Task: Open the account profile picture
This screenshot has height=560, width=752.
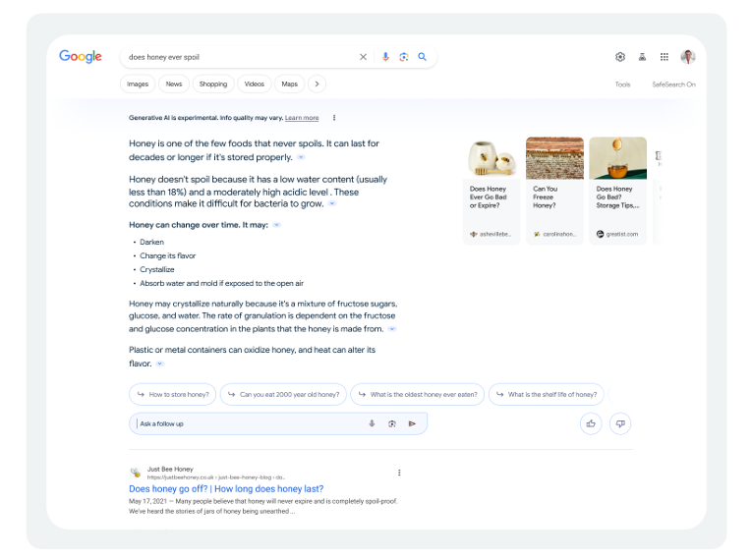Action: [x=688, y=57]
